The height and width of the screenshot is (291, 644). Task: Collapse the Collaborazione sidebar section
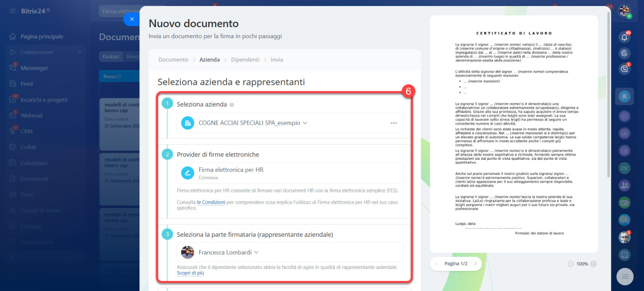point(79,52)
